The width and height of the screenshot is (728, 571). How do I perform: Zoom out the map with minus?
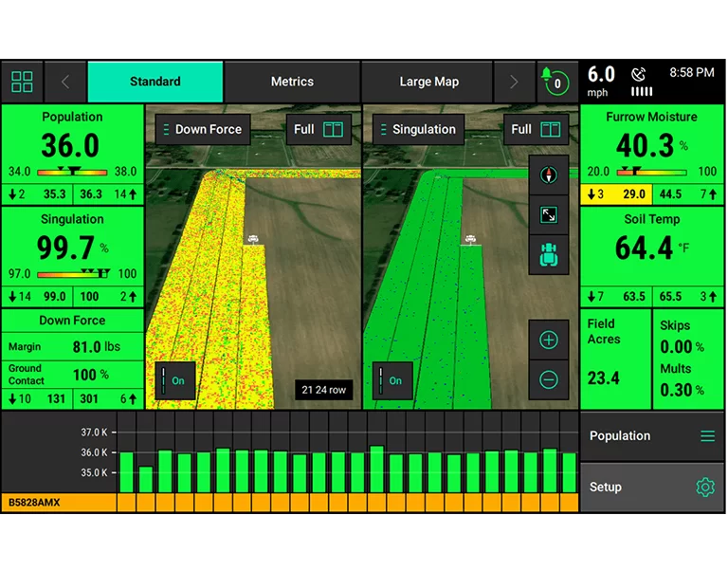click(x=548, y=379)
